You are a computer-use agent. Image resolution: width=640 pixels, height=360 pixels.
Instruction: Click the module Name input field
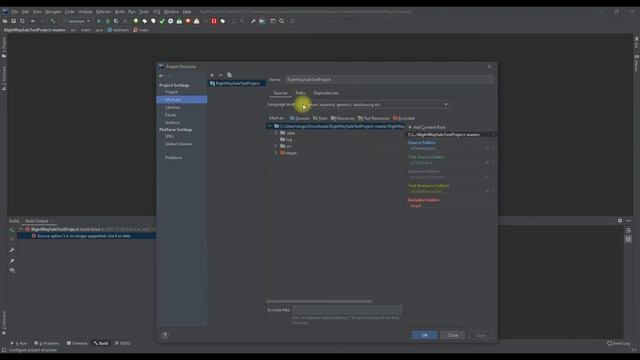point(389,80)
